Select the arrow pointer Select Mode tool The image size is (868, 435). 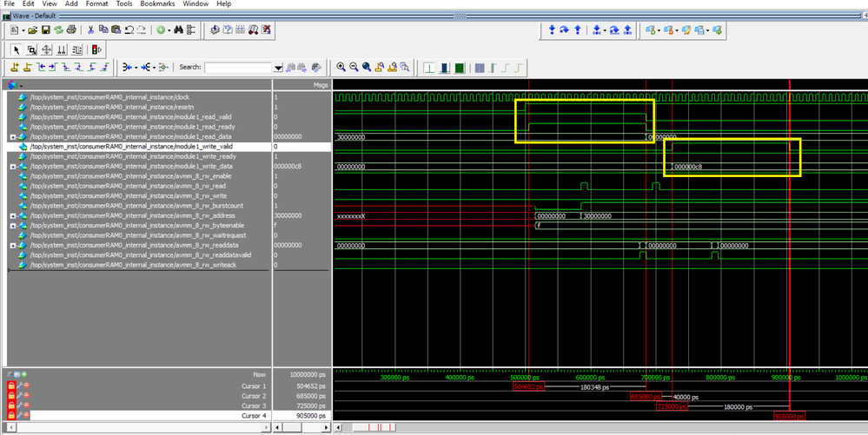(17, 49)
